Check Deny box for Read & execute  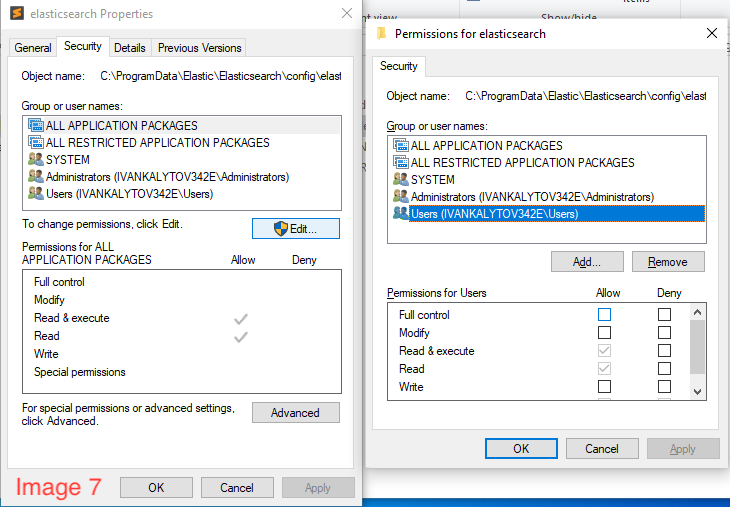pyautogui.click(x=664, y=351)
